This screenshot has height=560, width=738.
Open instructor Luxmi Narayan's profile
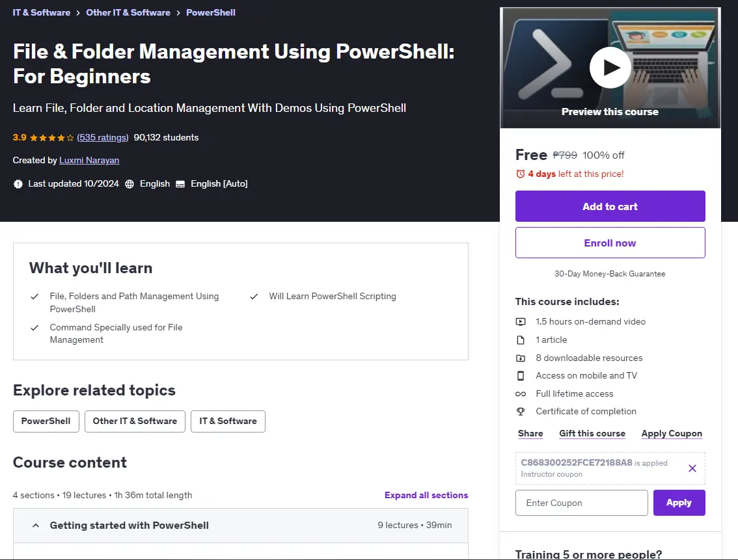(89, 161)
